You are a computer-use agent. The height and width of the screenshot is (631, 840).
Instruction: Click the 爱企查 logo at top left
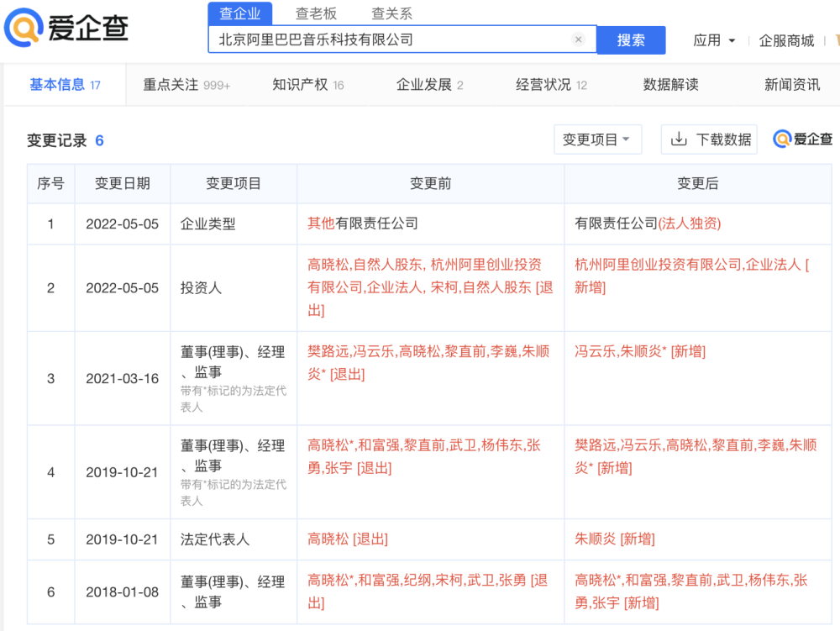point(66,28)
